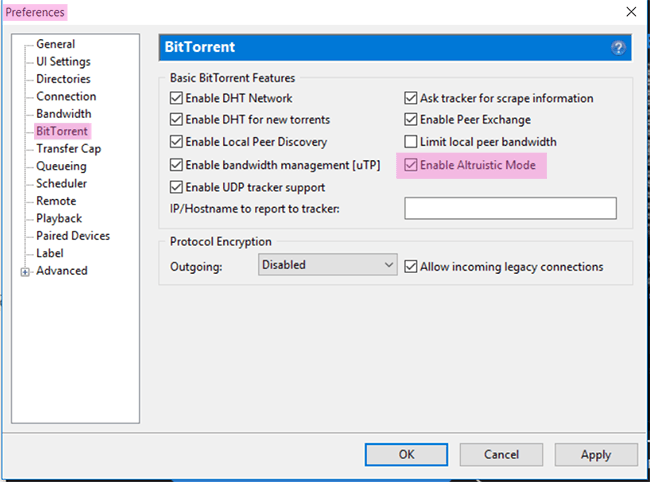This screenshot has height=482, width=650.
Task: Expand the Advanced tree node
Action: [25, 272]
